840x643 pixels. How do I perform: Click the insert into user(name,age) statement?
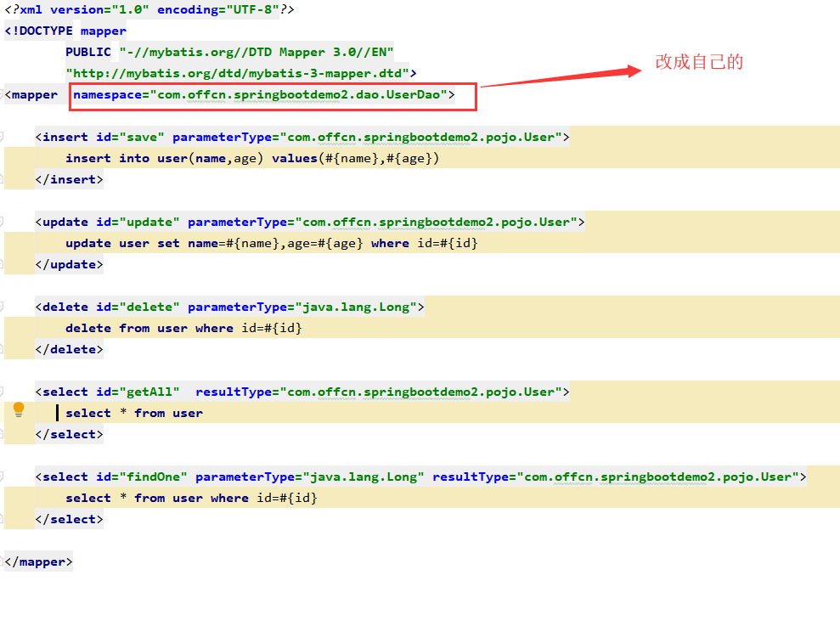252,159
